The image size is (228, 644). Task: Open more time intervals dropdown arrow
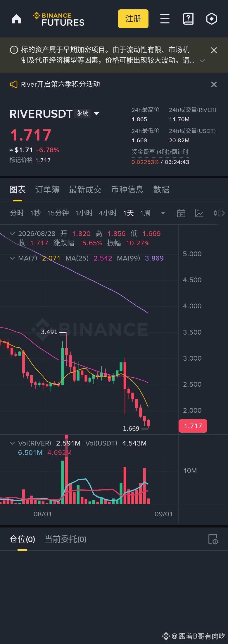tap(163, 213)
